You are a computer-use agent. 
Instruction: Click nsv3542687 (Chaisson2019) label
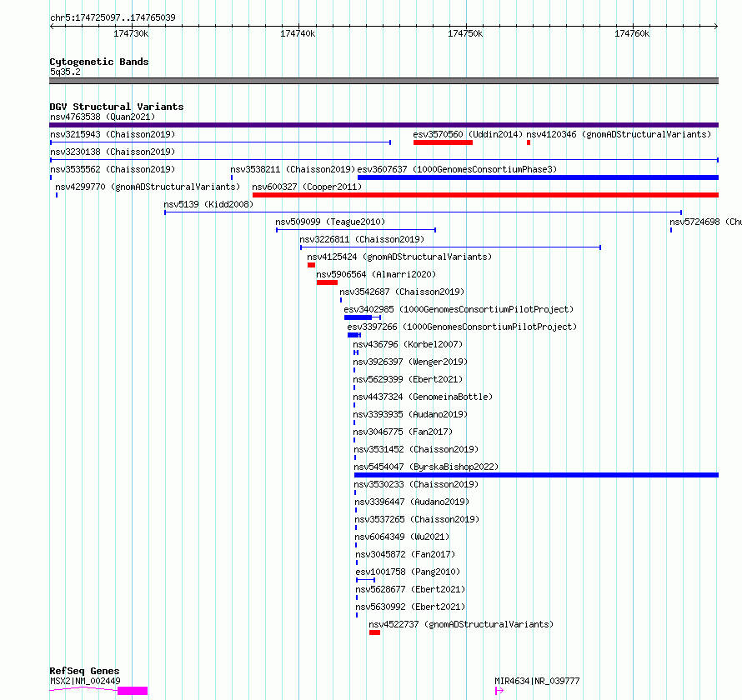click(x=402, y=292)
